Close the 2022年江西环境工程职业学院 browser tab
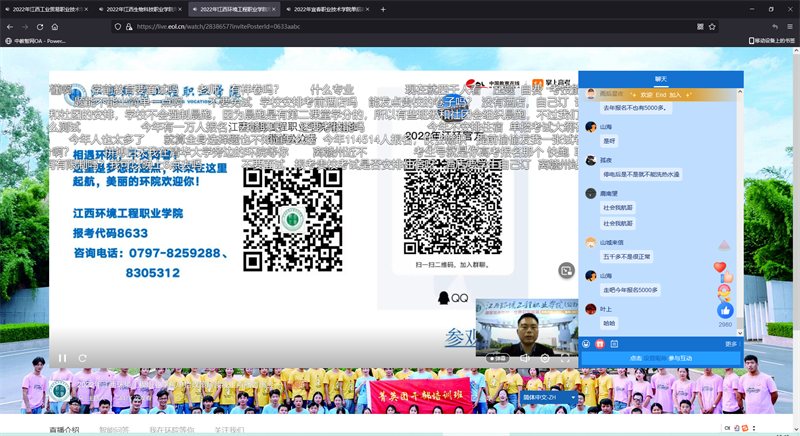Image resolution: width=800 pixels, height=436 pixels. pos(274,9)
